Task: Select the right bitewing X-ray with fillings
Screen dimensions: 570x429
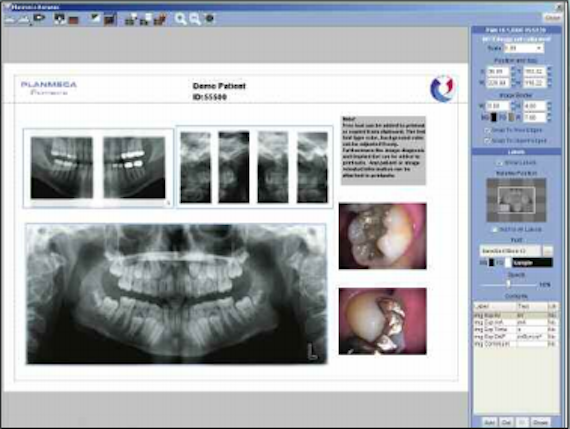Action: [134, 168]
